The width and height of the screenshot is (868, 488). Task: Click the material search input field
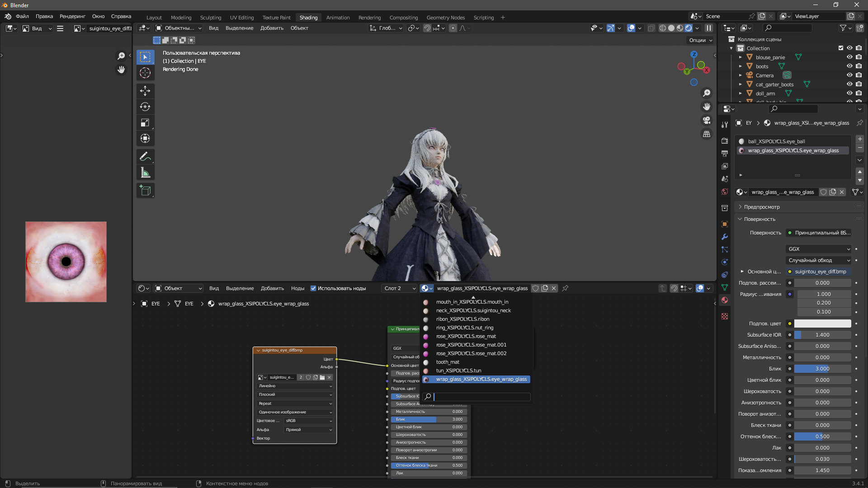pyautogui.click(x=481, y=397)
